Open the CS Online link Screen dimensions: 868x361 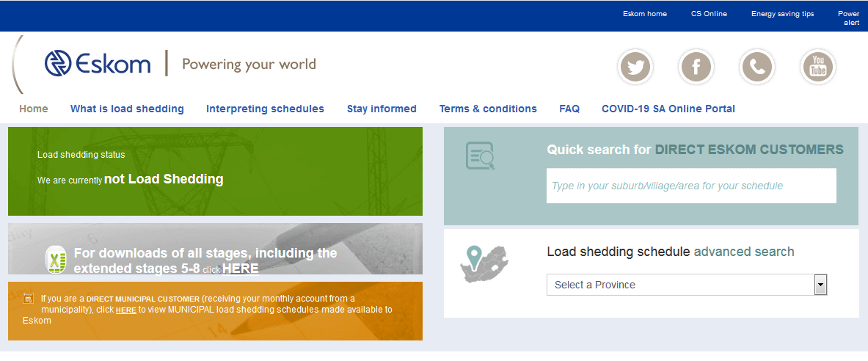click(709, 14)
